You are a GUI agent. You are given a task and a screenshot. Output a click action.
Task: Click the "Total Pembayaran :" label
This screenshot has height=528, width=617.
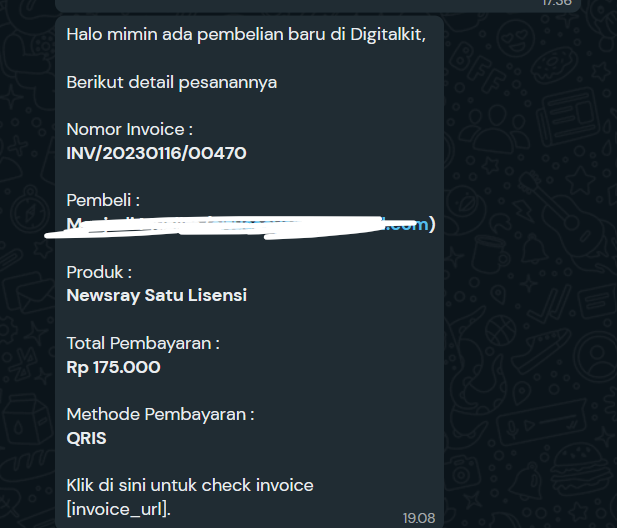[x=143, y=343]
